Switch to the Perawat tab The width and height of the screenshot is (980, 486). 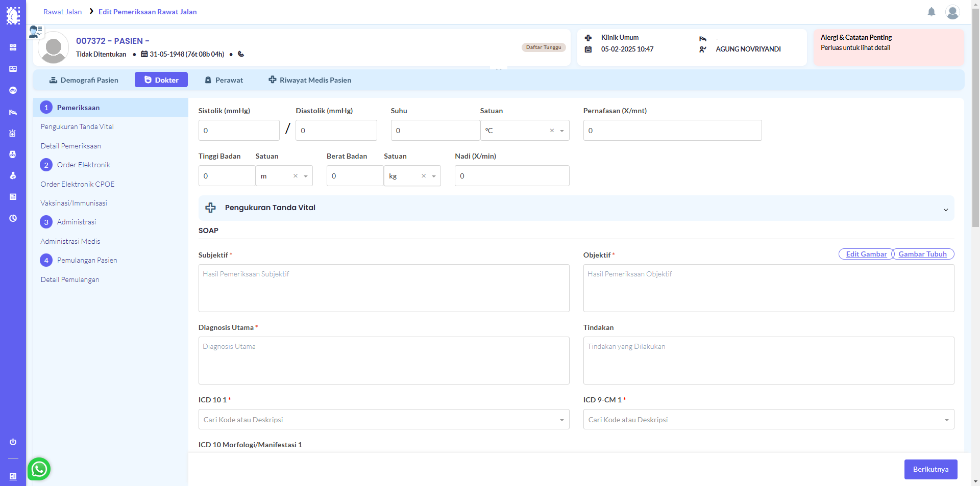[x=224, y=80]
